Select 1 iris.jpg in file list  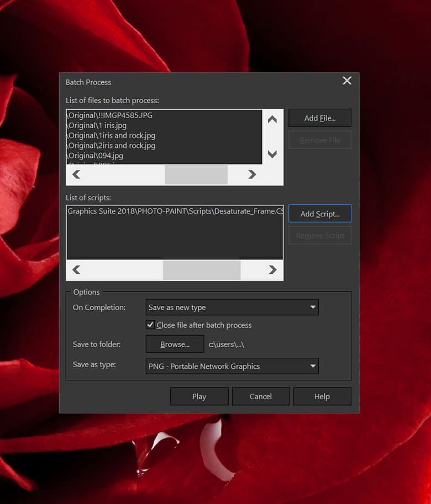pos(97,125)
